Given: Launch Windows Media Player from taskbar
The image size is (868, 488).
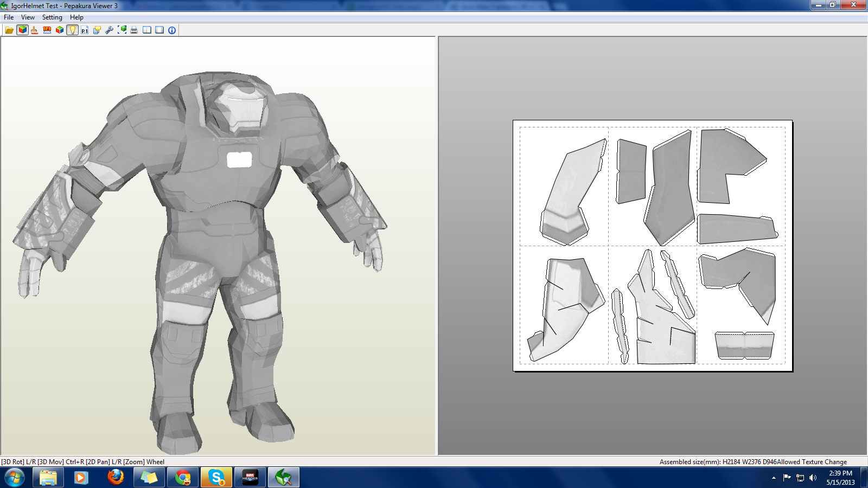Looking at the screenshot, I should [x=81, y=478].
